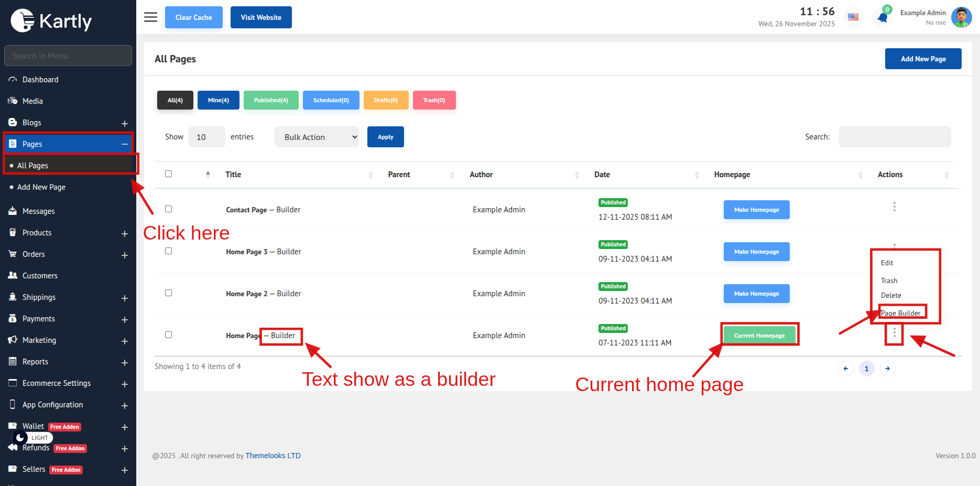Open the notification bell icon
Viewport: 980px width, 486px height.
pyautogui.click(x=883, y=18)
